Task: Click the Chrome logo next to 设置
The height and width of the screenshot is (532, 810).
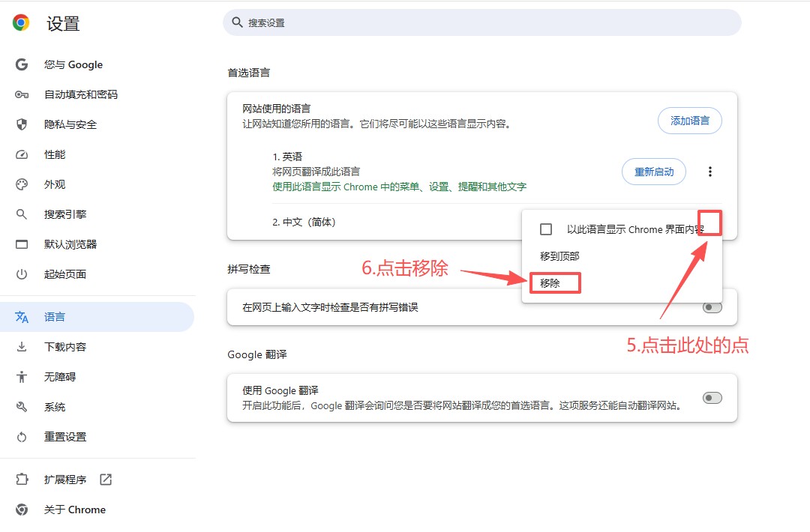Action: pyautogui.click(x=20, y=22)
